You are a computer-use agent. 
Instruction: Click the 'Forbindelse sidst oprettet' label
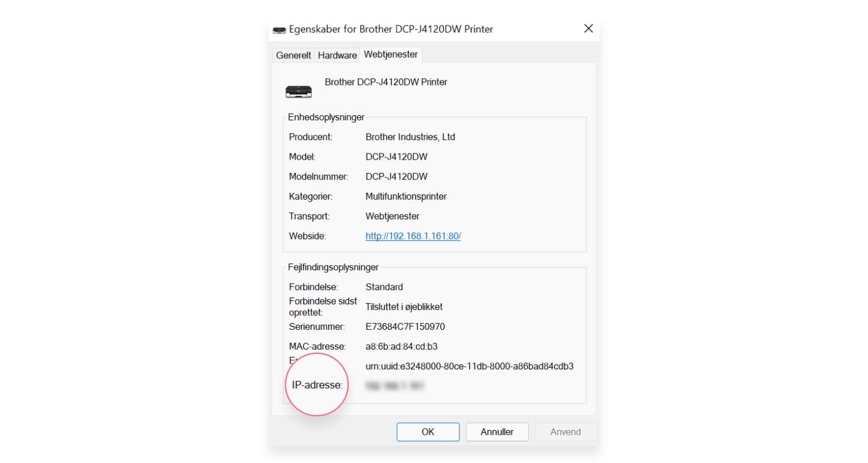point(323,307)
